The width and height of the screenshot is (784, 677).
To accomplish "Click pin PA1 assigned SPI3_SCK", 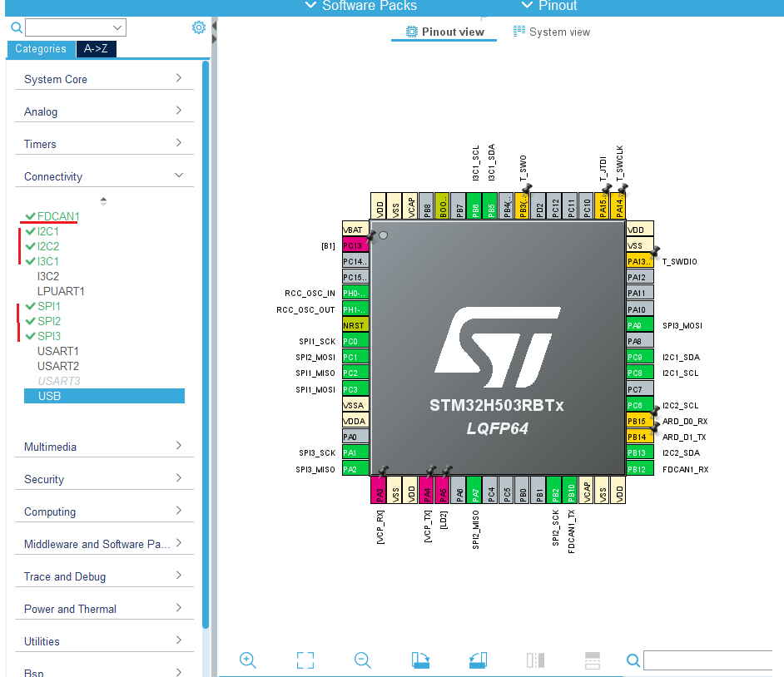I will pyautogui.click(x=355, y=452).
